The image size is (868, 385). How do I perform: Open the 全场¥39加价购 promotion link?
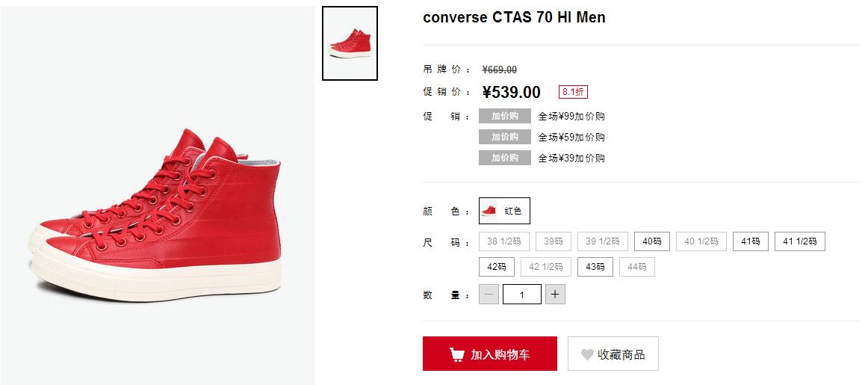point(571,158)
